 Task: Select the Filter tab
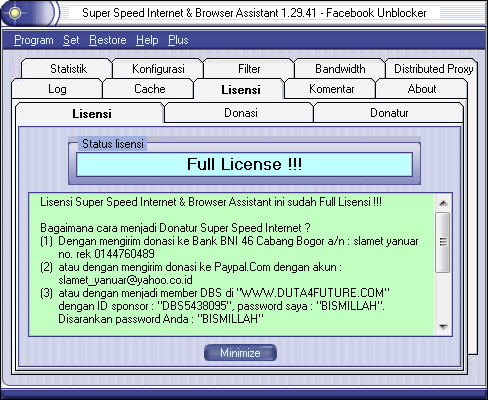249,69
